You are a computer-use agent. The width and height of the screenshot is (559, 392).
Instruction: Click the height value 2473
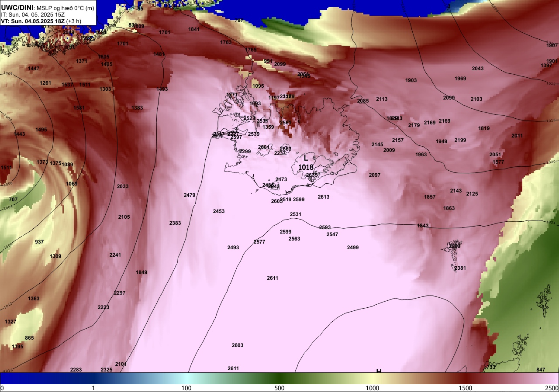281,179
